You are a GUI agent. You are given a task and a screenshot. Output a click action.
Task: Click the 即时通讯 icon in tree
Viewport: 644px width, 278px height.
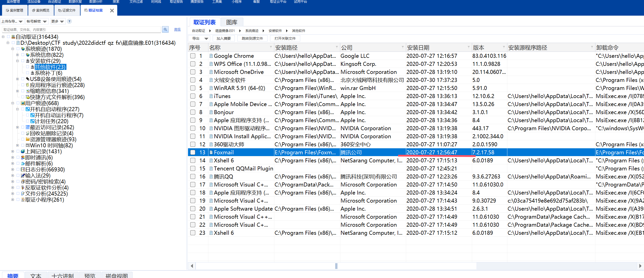[x=23, y=157]
